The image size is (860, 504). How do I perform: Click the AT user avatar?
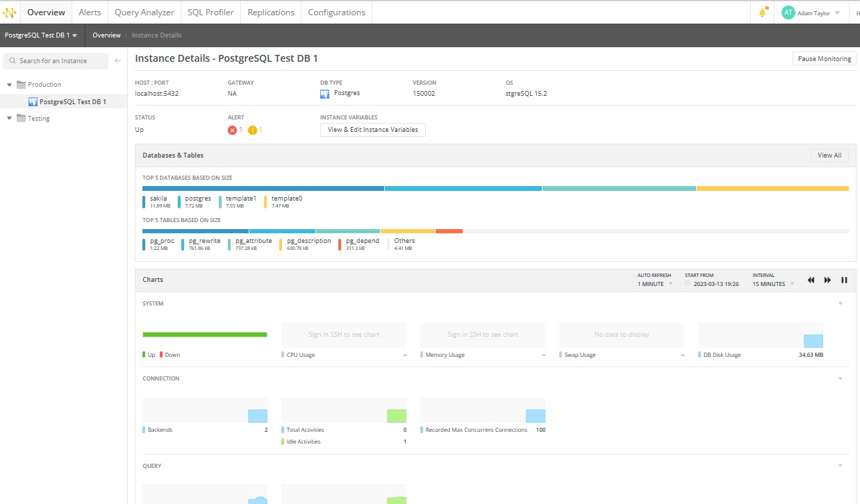click(x=788, y=12)
